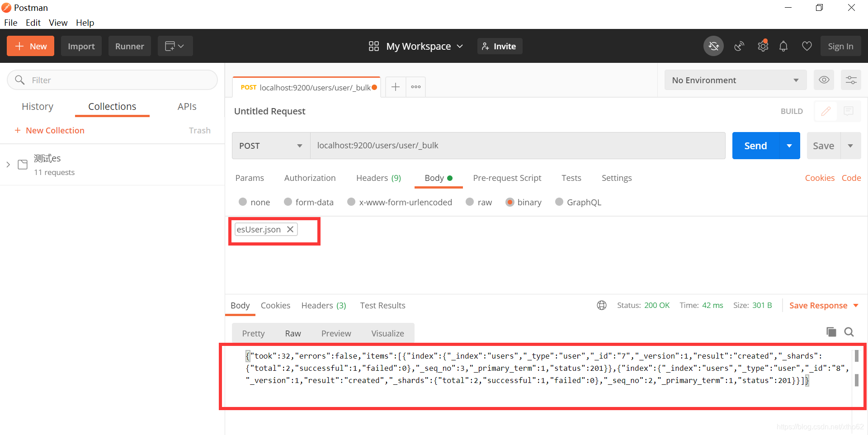Click the heart icon in the header
This screenshot has width=868, height=435.
(807, 46)
